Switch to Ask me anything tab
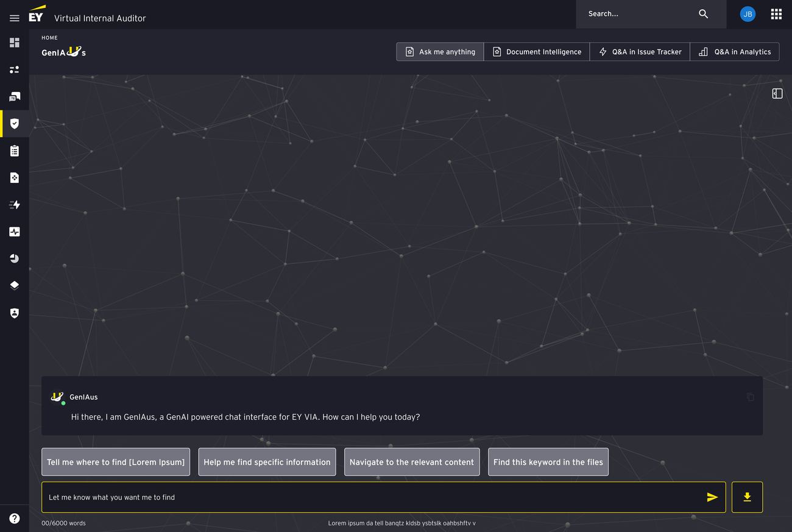Viewport: 792px width, 532px height. (x=440, y=52)
